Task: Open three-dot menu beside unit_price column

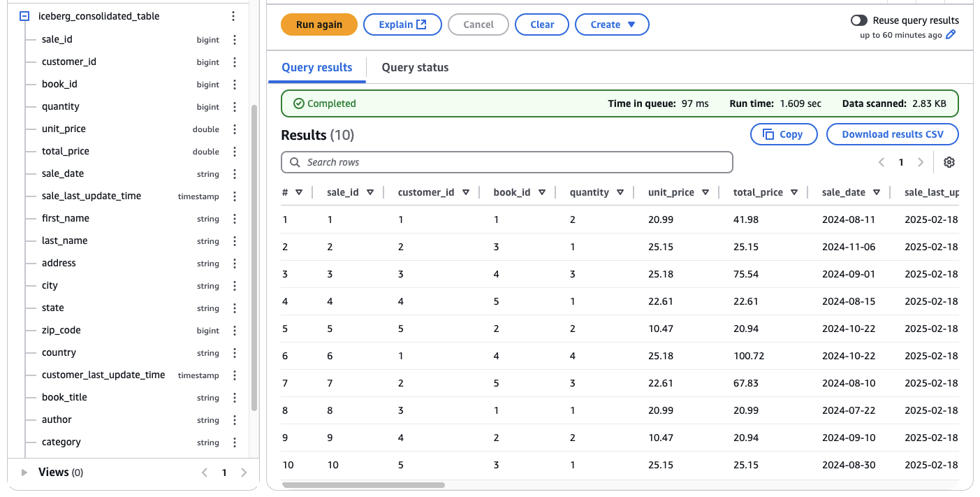Action: (235, 129)
